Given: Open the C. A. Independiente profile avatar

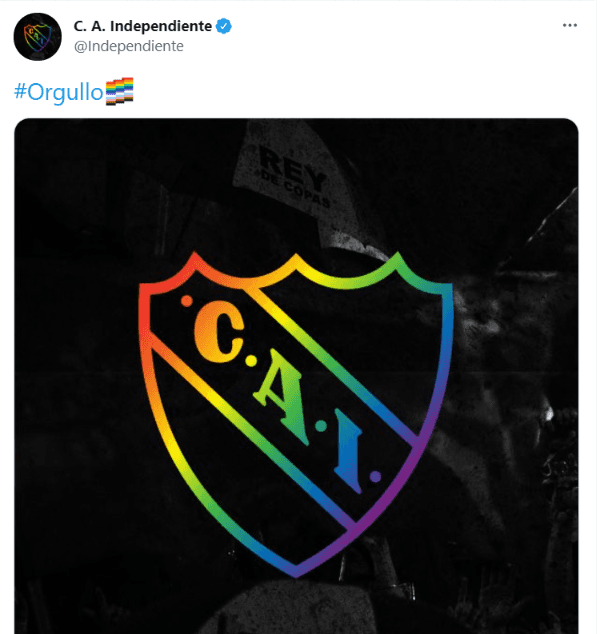Looking at the screenshot, I should click(x=38, y=37).
